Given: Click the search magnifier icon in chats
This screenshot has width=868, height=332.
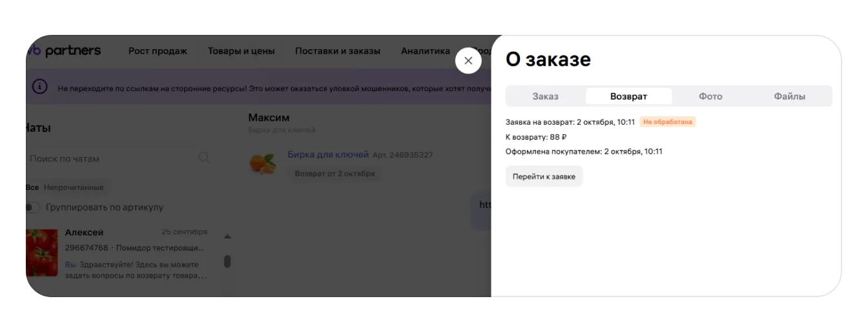Looking at the screenshot, I should coord(204,158).
